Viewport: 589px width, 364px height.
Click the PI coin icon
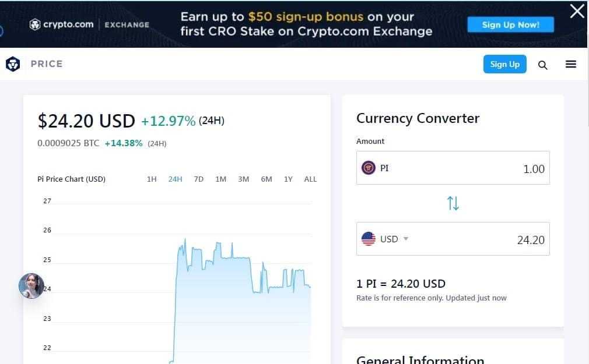(x=369, y=168)
